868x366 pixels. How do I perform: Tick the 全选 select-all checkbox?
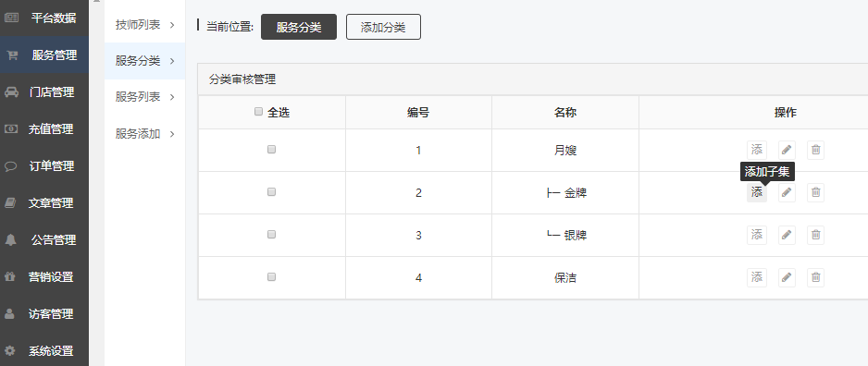coord(258,112)
